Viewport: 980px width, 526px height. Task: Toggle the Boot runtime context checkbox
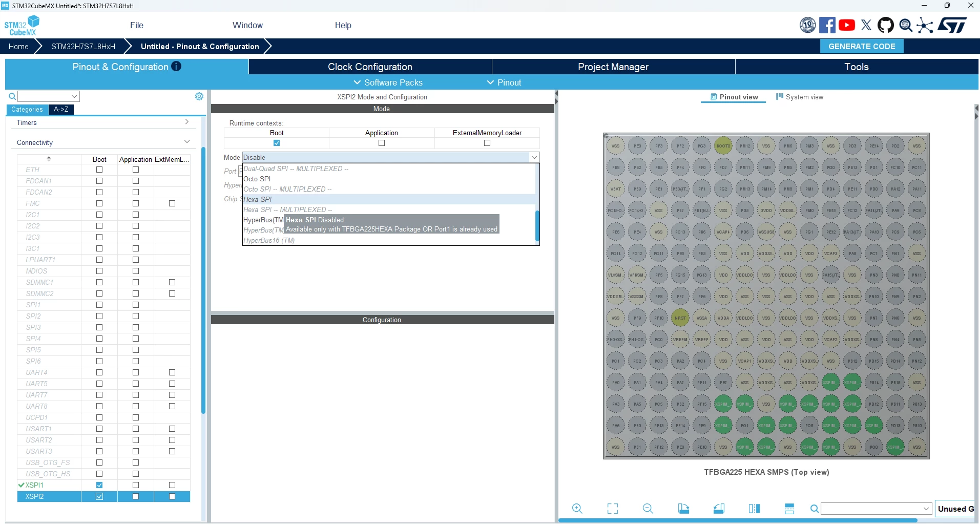(x=277, y=143)
